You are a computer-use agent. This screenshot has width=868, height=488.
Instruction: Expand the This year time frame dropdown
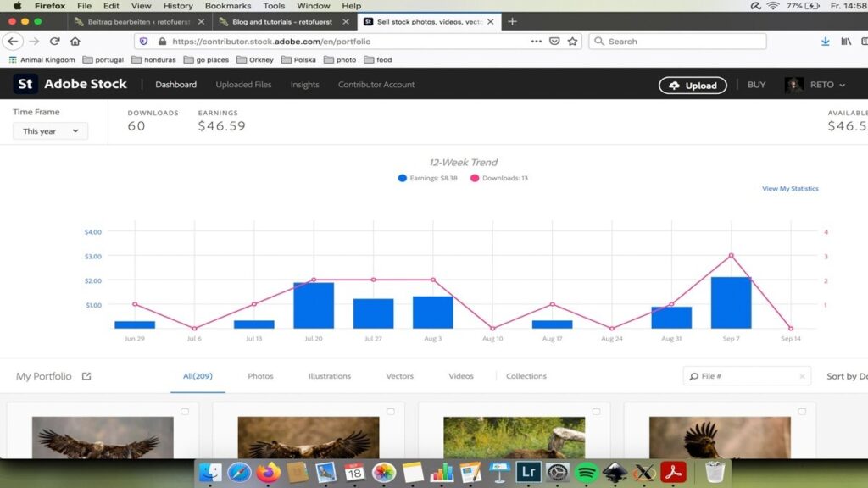[50, 131]
